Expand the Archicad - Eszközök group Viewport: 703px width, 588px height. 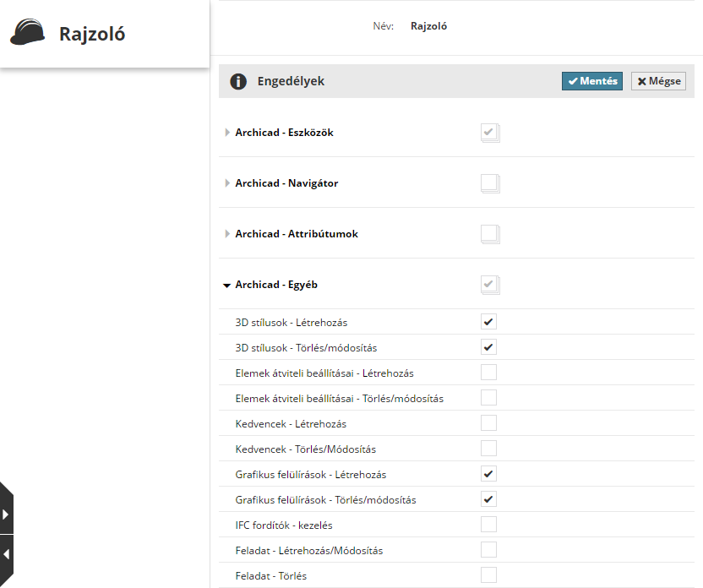tap(227, 133)
